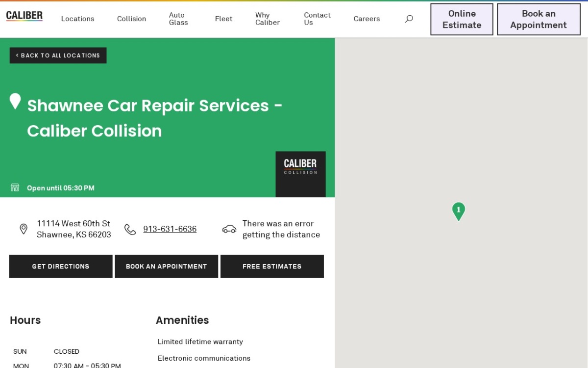Image resolution: width=588 pixels, height=368 pixels.
Task: Click Limited lifetime warranty amenity
Action: coord(200,342)
